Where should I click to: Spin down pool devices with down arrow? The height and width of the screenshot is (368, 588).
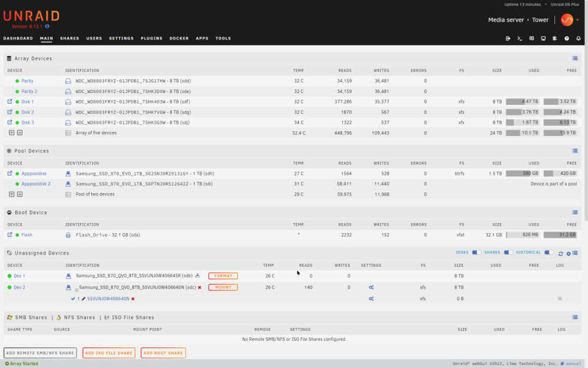(12, 194)
